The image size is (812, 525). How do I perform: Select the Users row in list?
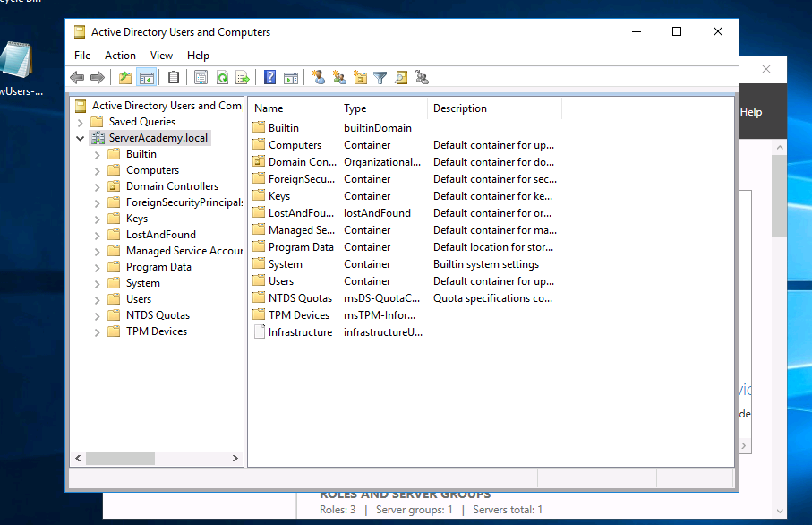point(406,281)
